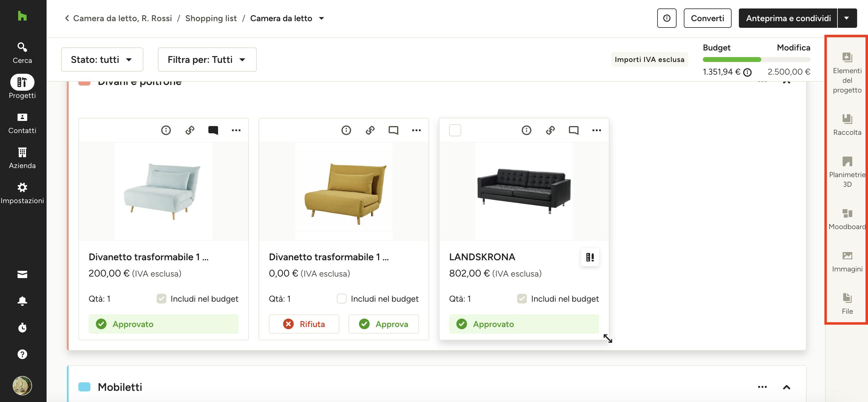
Task: Show info for the light blue Divanetto
Action: [166, 130]
